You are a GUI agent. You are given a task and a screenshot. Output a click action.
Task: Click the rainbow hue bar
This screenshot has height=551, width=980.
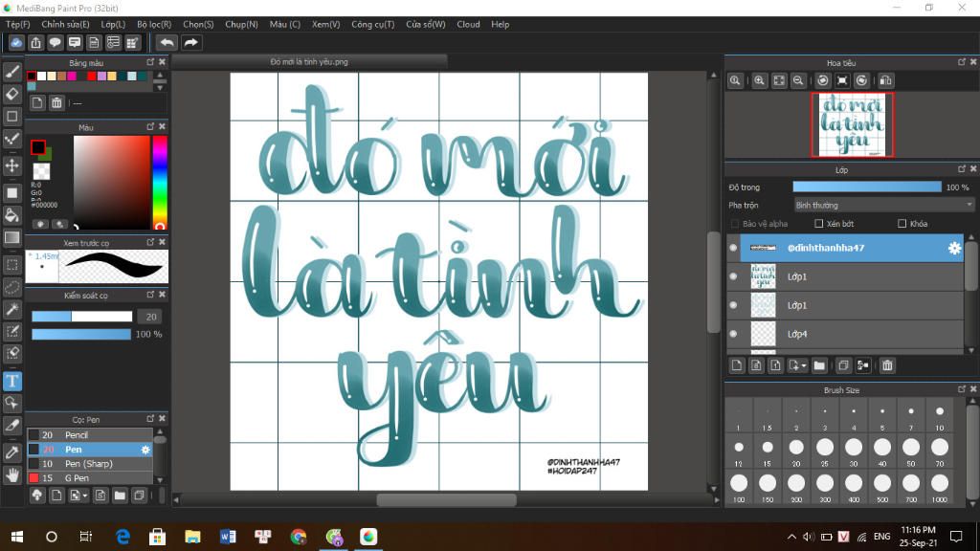pyautogui.click(x=160, y=183)
